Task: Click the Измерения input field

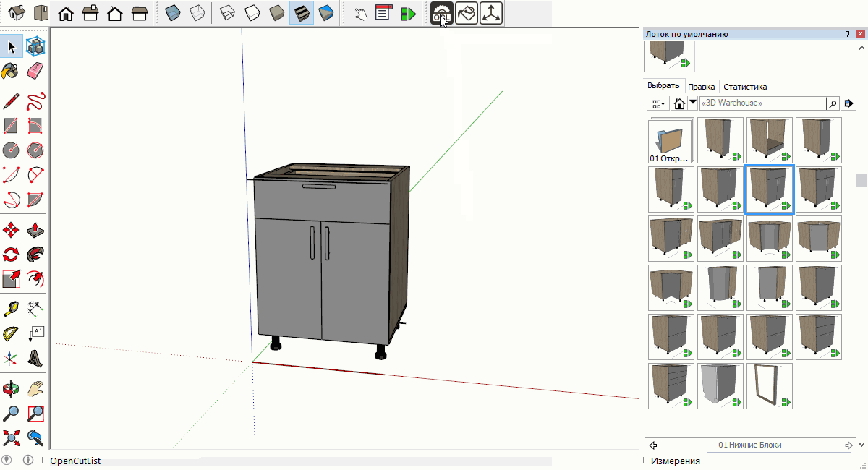Action: pos(779,461)
